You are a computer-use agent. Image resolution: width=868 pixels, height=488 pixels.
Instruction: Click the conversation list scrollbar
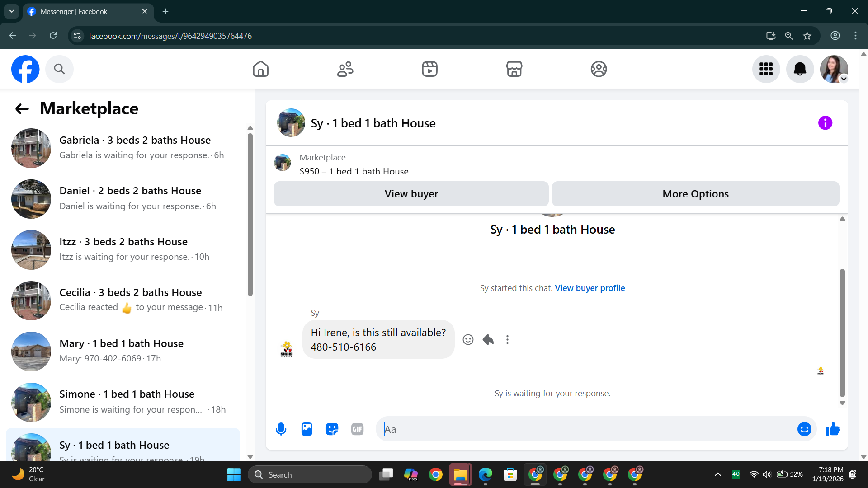click(x=250, y=215)
